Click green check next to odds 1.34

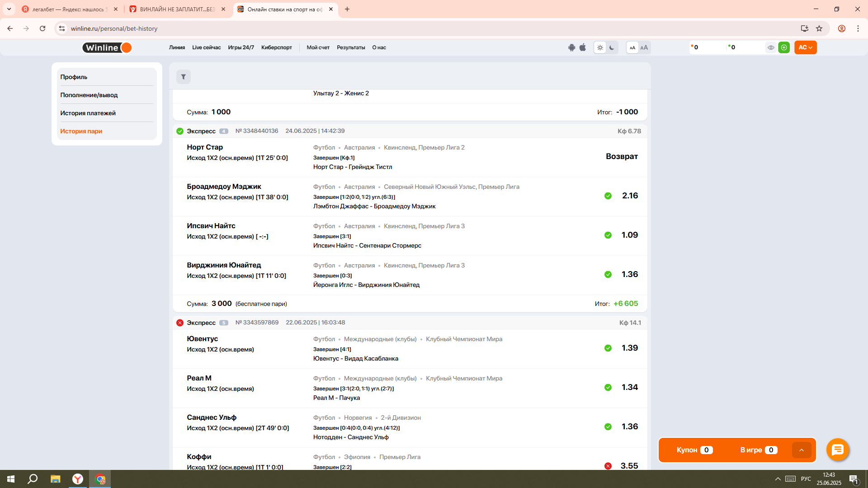pyautogui.click(x=608, y=387)
